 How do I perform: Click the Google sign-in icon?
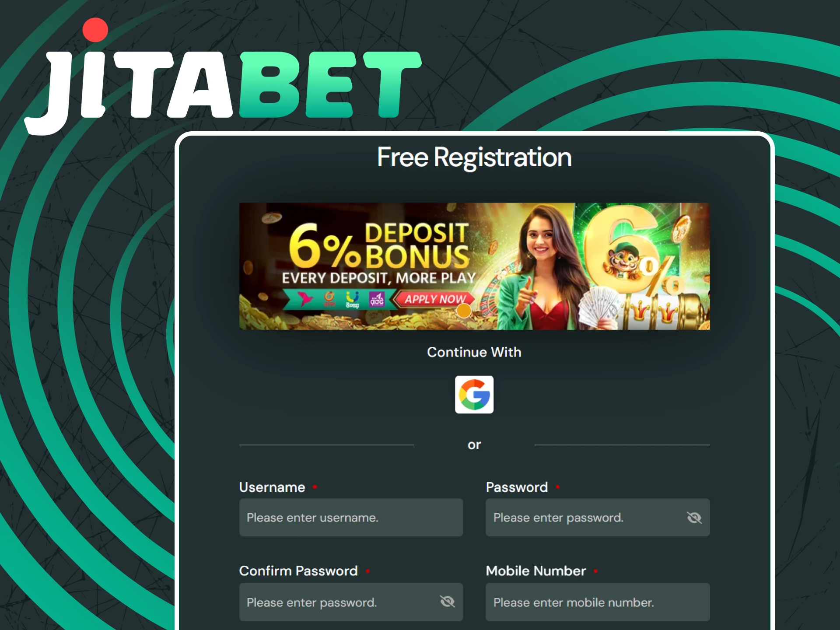[474, 394]
